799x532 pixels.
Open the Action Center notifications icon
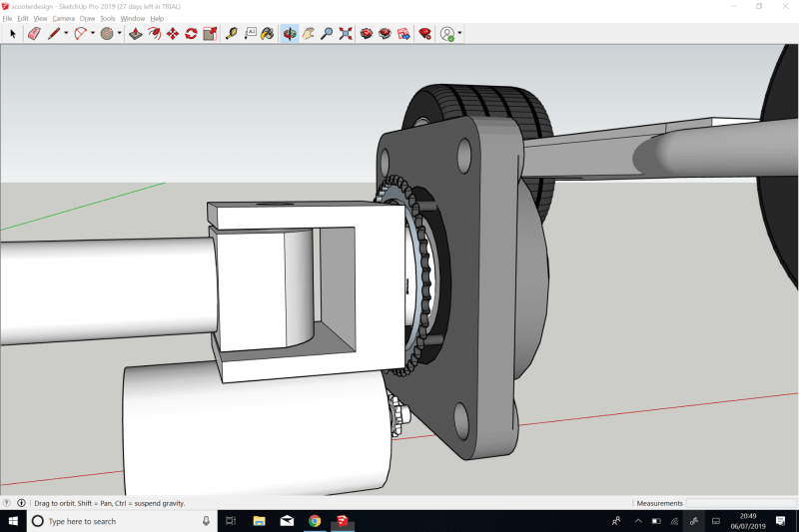pyautogui.click(x=781, y=521)
